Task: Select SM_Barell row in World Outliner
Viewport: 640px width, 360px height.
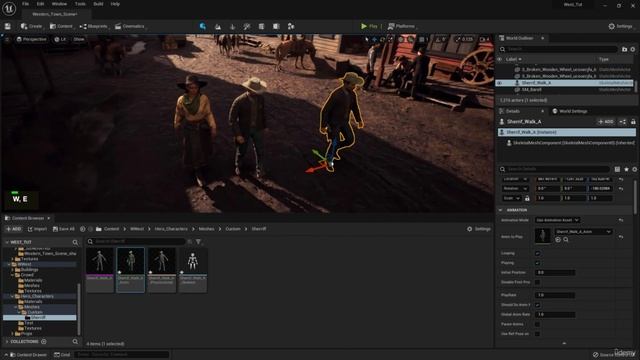Action: 565,89
